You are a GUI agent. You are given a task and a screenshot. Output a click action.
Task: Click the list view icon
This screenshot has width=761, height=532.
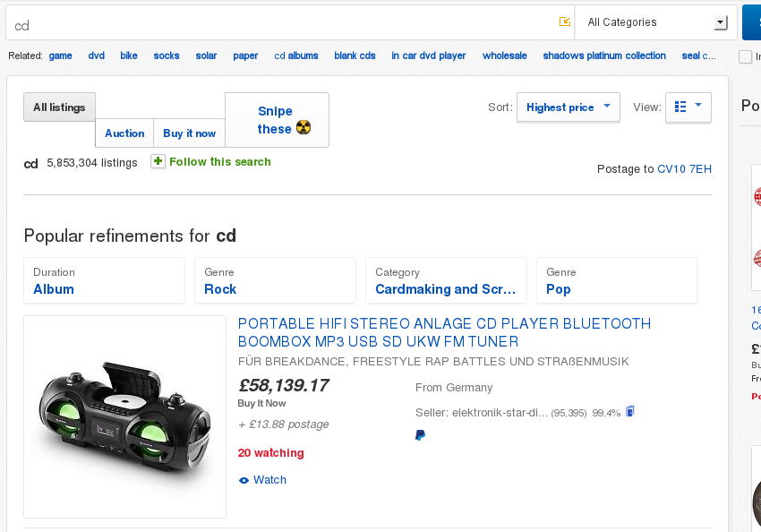click(x=680, y=107)
